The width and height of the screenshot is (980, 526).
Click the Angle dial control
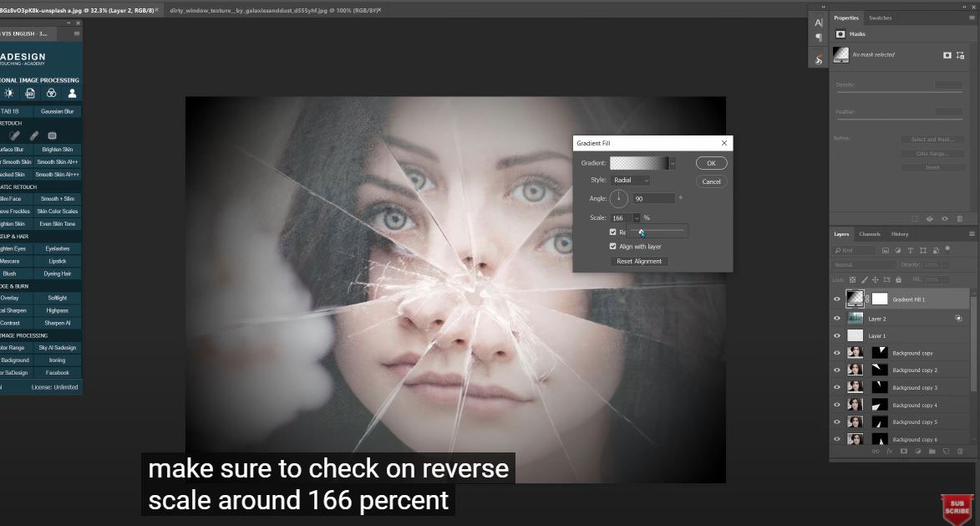pyautogui.click(x=619, y=199)
